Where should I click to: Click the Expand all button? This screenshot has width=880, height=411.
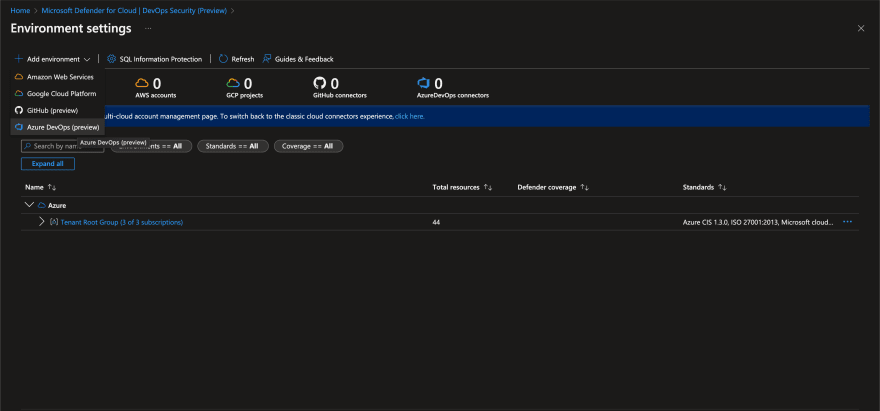48,164
